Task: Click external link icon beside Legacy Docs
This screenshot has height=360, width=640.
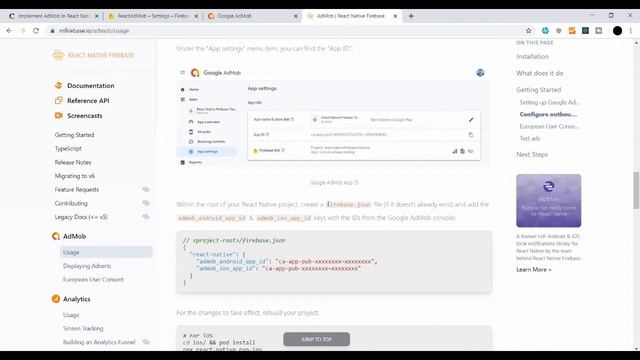Action: 146,217
